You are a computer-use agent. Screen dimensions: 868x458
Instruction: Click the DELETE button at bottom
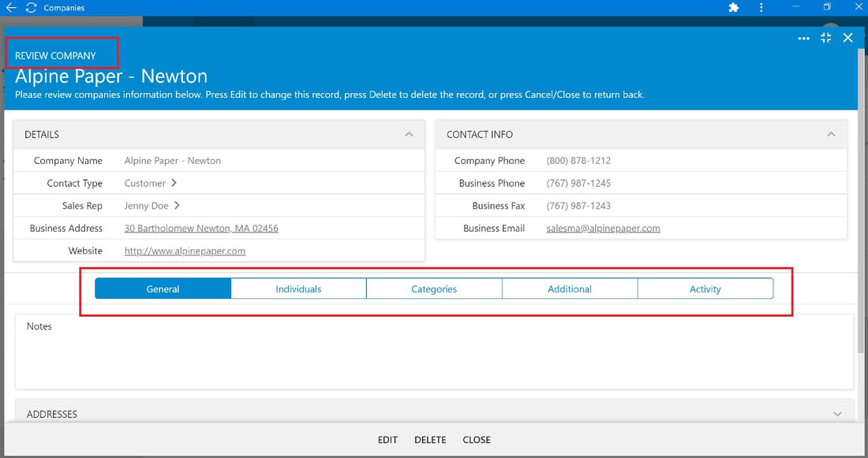click(430, 440)
